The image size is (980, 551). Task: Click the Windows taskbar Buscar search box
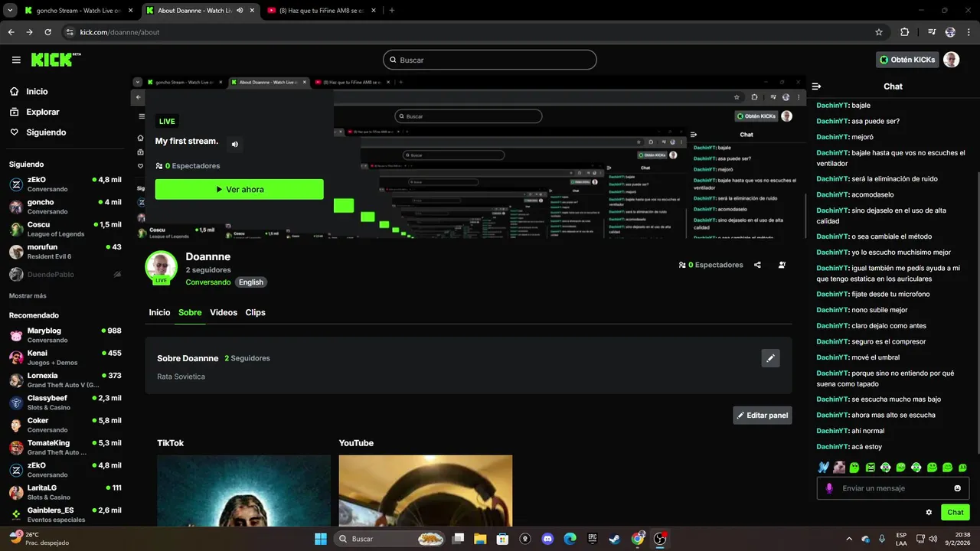tap(390, 539)
